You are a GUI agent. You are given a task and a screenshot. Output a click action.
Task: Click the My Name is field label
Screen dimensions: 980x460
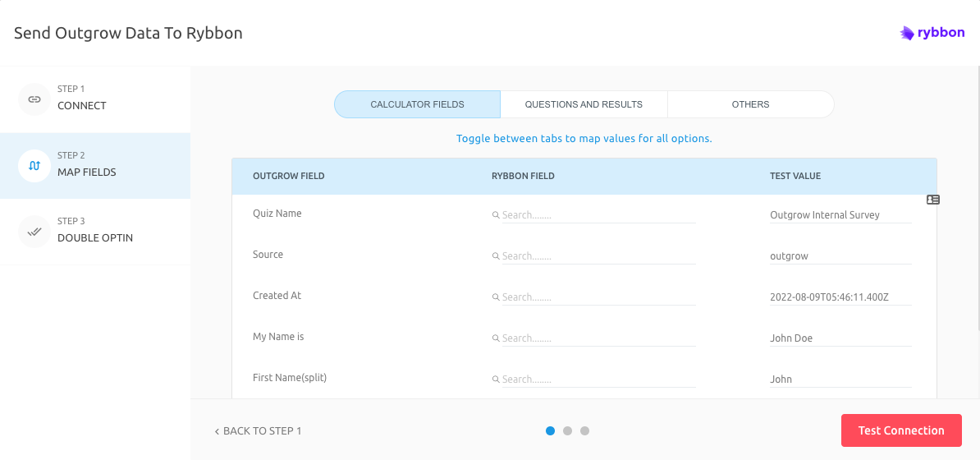278,337
